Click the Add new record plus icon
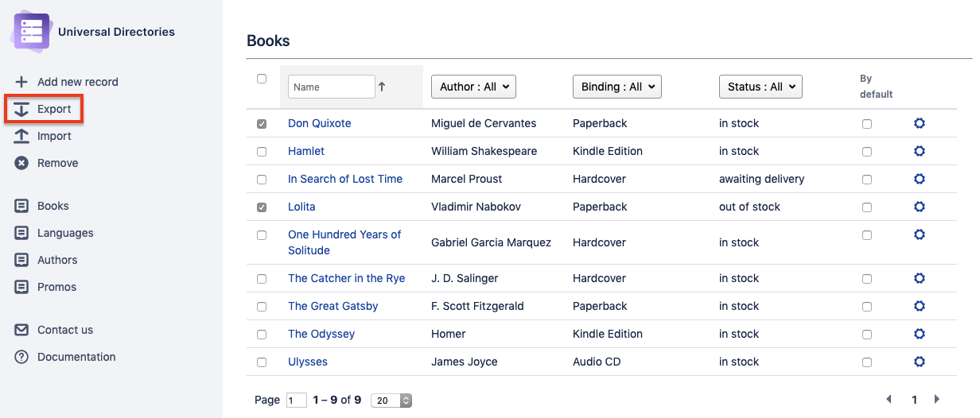 [21, 82]
